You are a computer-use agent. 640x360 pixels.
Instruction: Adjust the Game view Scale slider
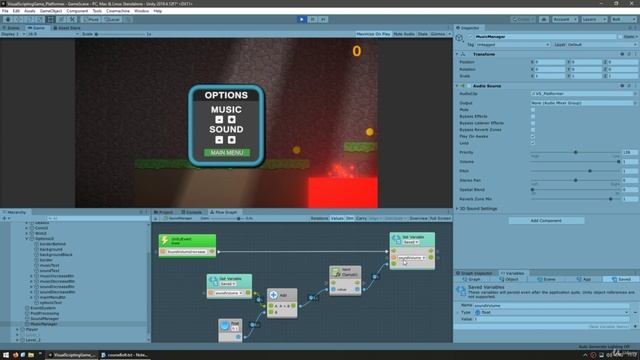point(120,34)
